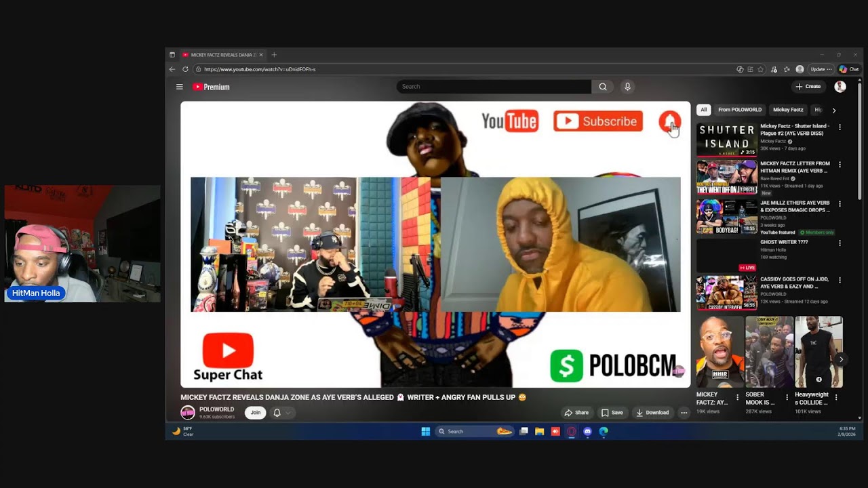Open options for SOBER MOOK short
This screenshot has width=868, height=488.
[787, 398]
